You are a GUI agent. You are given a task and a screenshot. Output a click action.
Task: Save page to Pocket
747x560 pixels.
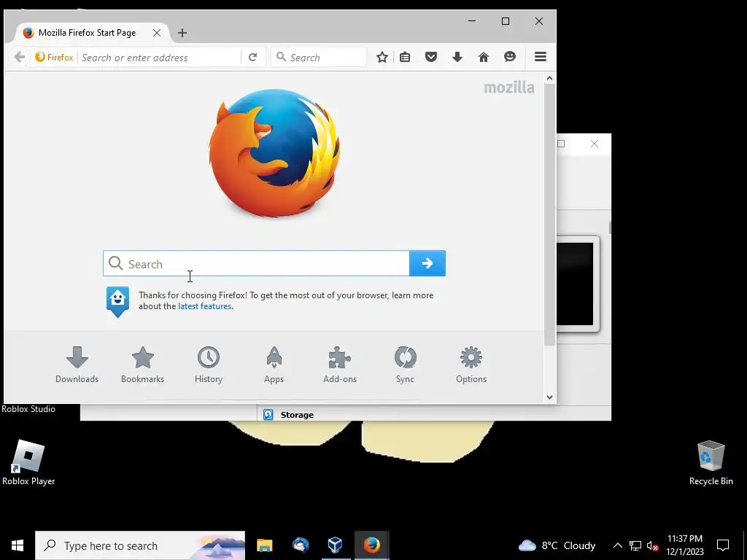coord(431,57)
